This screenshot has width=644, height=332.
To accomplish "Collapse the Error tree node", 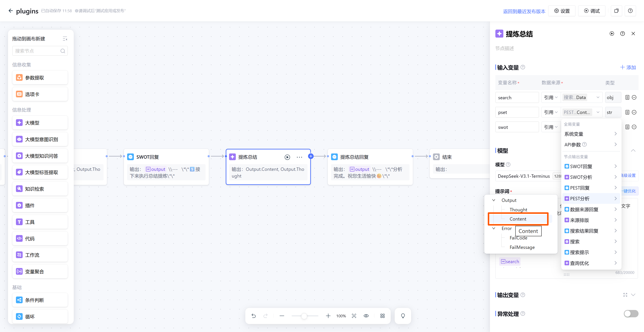I will [494, 228].
